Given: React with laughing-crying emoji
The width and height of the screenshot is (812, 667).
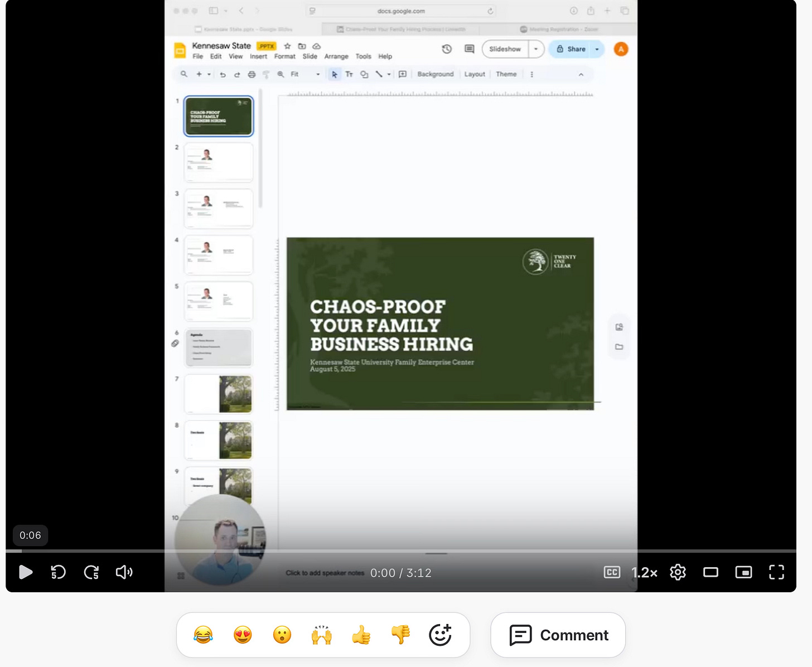Looking at the screenshot, I should 203,635.
